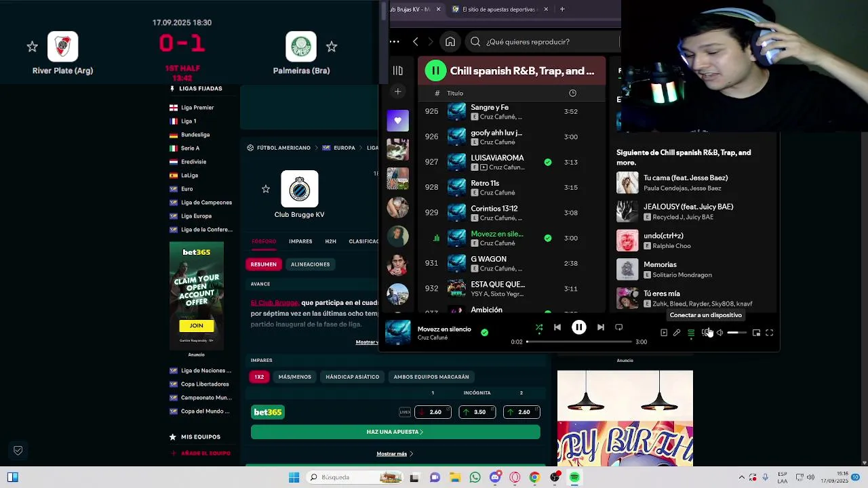
Task: Add a team with AÑADE EL EQUIPO
Action: [x=201, y=453]
